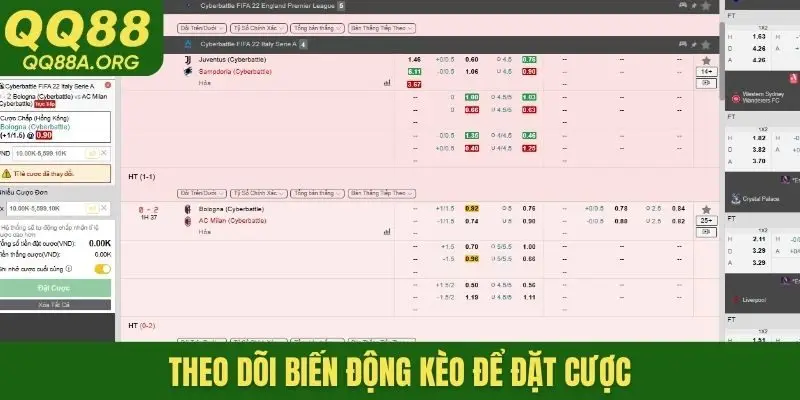This screenshot has height=400, width=800.
Task: Click info icon beside last-bet reminder
Action: (x=68, y=268)
